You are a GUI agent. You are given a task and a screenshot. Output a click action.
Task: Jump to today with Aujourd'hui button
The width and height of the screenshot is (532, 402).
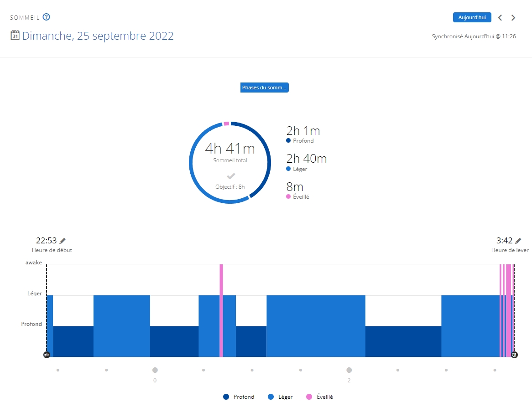(472, 17)
